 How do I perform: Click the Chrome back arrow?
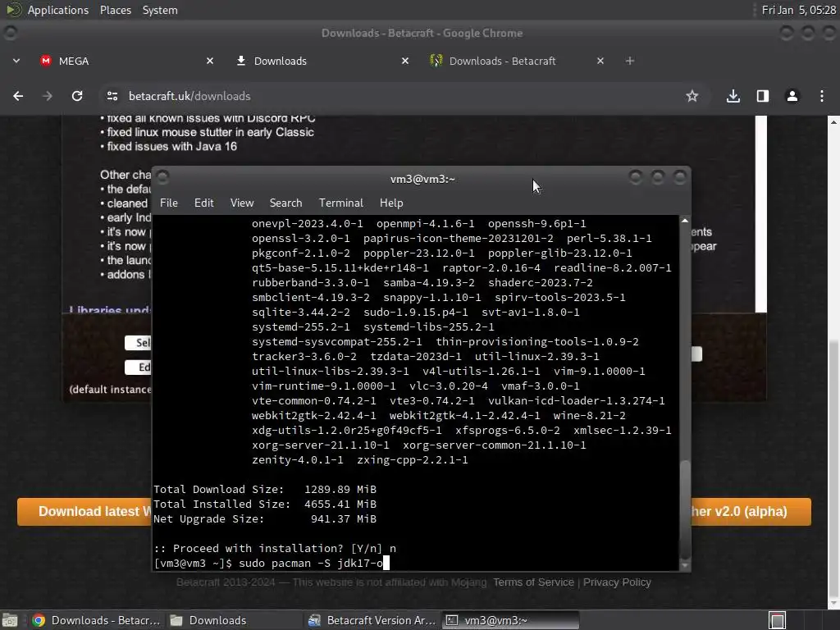click(18, 96)
